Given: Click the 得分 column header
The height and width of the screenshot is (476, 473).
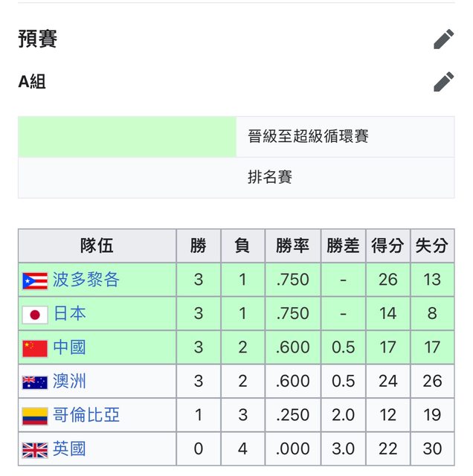Looking at the screenshot, I should point(387,246).
